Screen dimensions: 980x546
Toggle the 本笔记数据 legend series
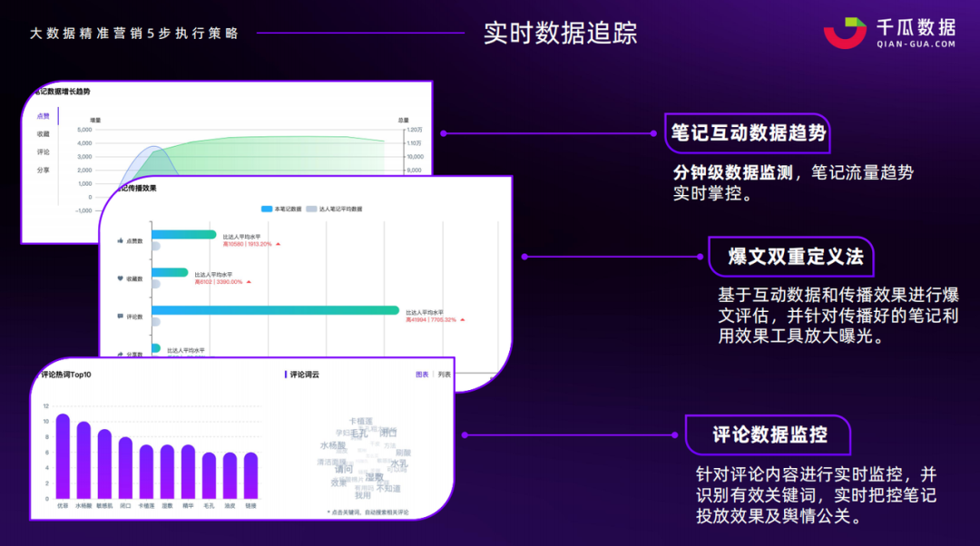tap(279, 209)
